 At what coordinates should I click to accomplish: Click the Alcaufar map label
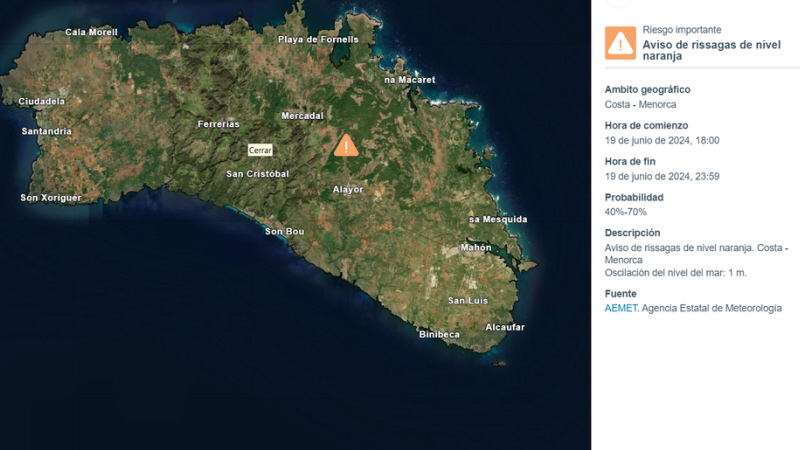[x=505, y=327]
